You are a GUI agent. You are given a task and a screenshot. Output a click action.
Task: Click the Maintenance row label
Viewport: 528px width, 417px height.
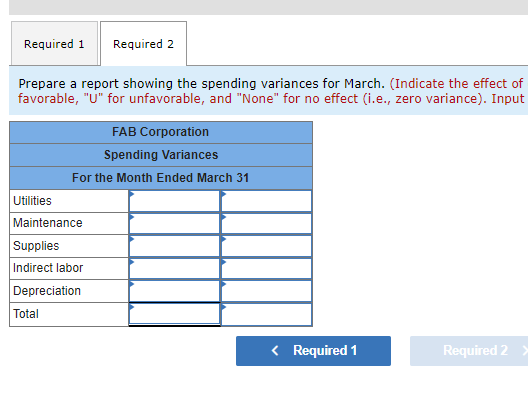click(x=47, y=223)
